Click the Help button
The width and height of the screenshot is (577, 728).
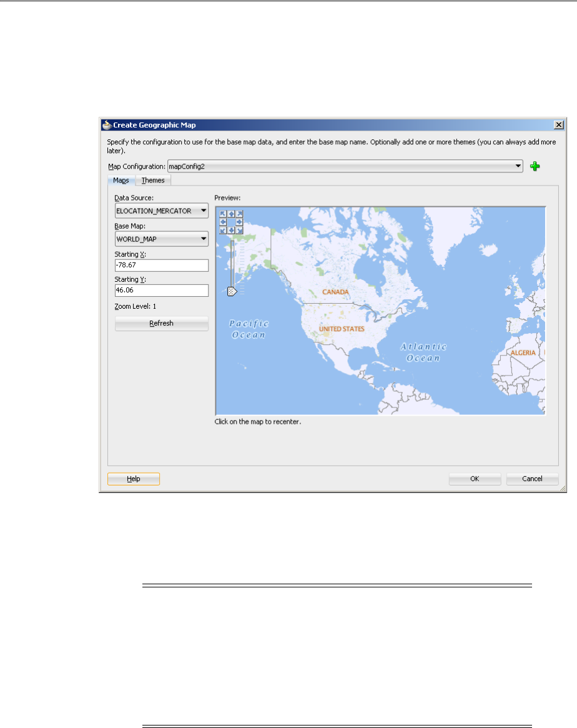click(134, 479)
